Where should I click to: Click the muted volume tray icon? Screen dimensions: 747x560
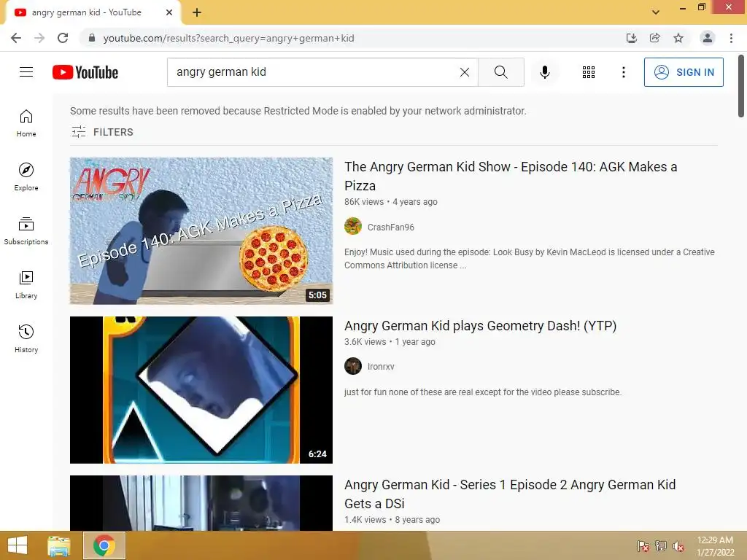pos(678,546)
